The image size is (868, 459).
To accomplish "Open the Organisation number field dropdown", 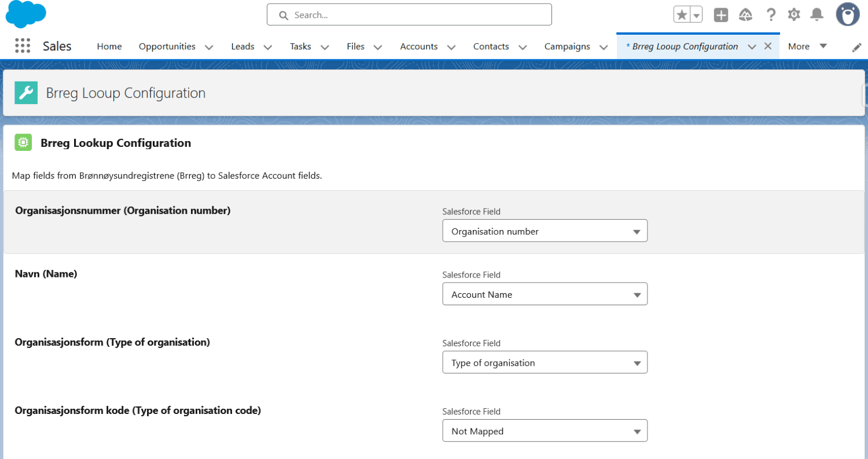I will coord(545,231).
